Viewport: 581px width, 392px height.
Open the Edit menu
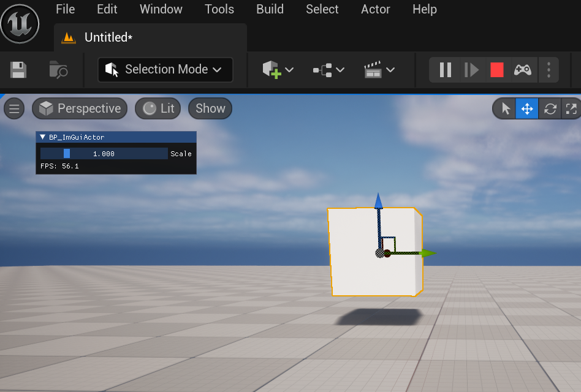107,9
